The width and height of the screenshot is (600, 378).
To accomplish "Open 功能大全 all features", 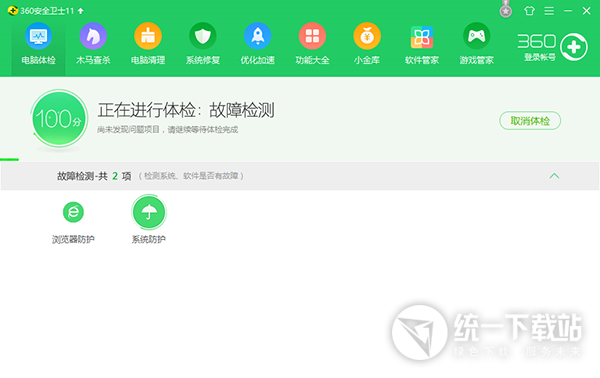I will (312, 44).
